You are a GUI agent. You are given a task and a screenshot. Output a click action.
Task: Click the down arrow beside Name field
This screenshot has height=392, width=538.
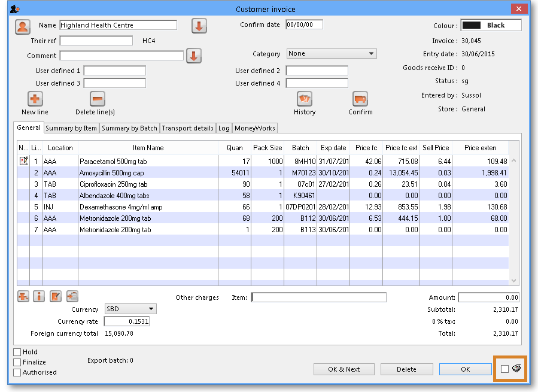[199, 26]
